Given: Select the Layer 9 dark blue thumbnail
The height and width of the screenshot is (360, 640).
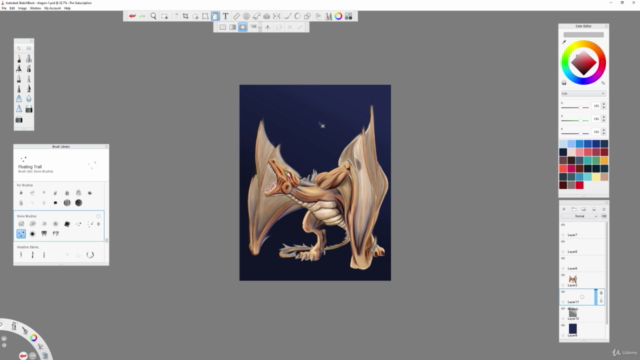Looking at the screenshot, I should coord(573,329).
